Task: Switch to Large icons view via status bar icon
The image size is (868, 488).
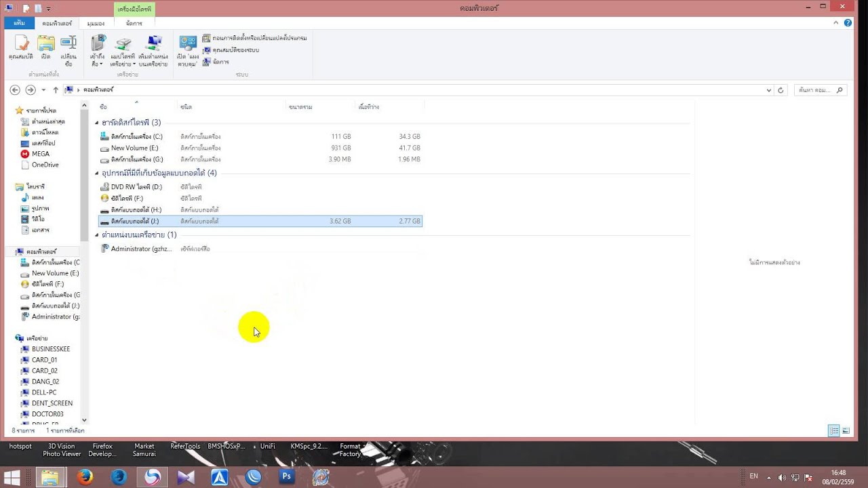Action: (x=846, y=430)
